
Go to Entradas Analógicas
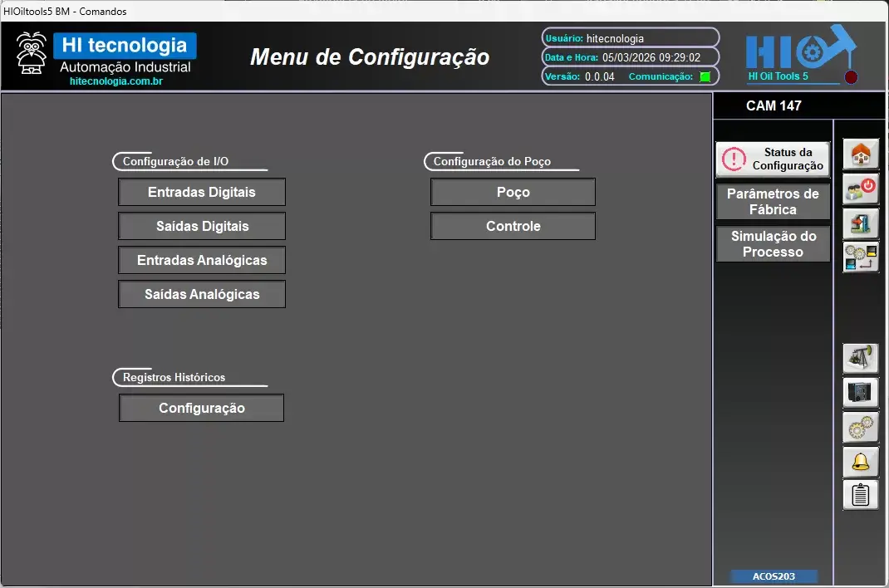(202, 260)
